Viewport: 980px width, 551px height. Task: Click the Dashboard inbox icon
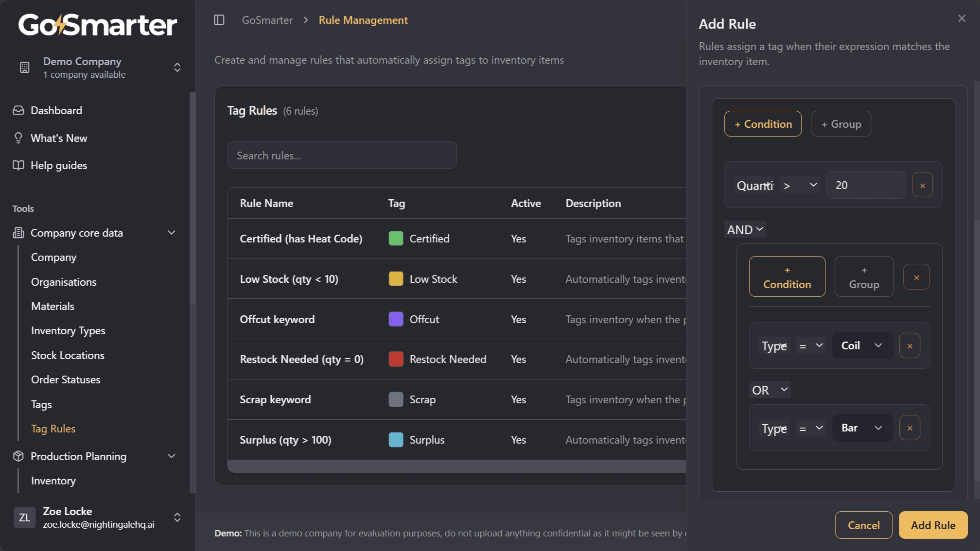[18, 110]
